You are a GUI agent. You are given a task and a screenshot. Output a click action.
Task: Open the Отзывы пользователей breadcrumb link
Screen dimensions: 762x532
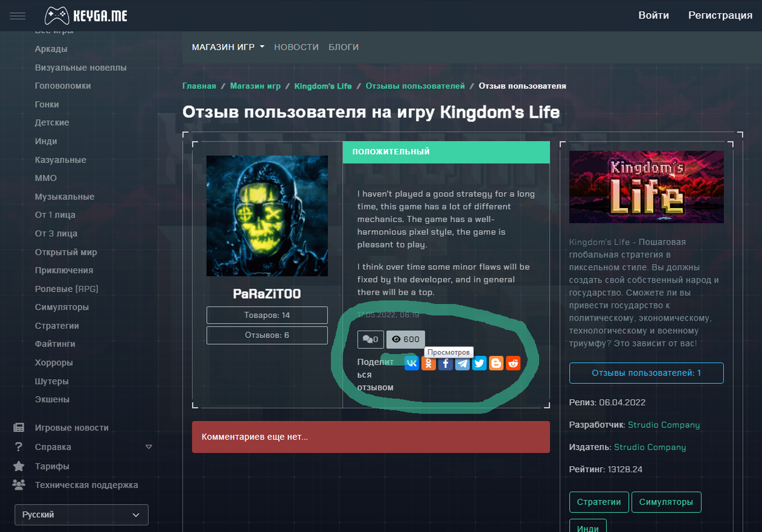pos(415,86)
